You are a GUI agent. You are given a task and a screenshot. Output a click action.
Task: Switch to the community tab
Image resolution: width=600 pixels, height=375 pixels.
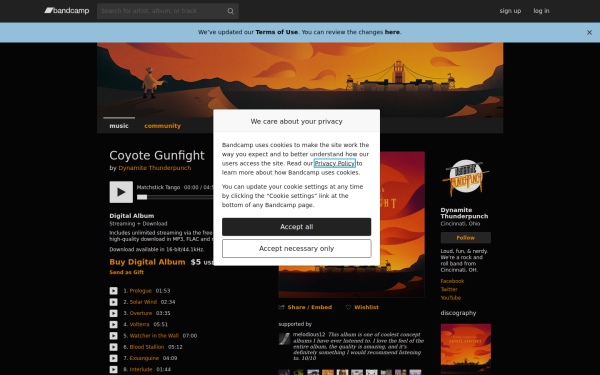[162, 126]
